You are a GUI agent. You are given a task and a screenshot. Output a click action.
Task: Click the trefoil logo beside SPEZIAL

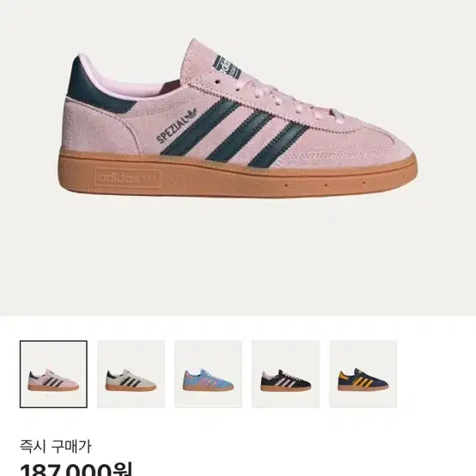click(x=191, y=114)
